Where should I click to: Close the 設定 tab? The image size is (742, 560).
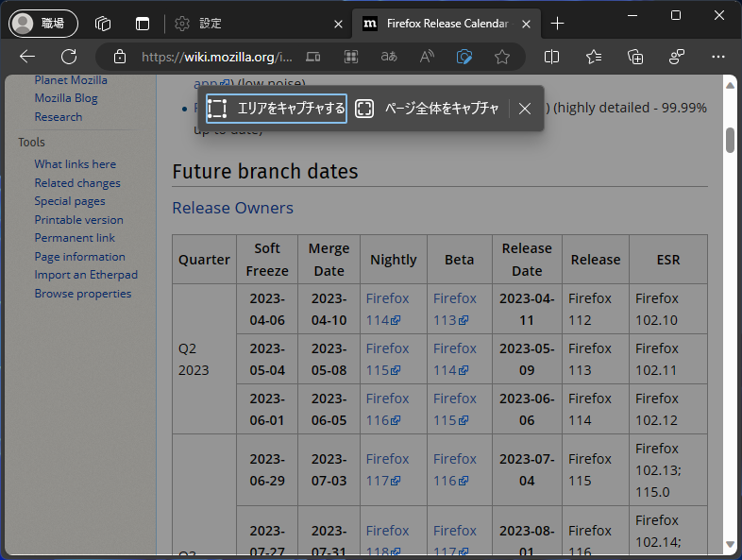pos(338,24)
